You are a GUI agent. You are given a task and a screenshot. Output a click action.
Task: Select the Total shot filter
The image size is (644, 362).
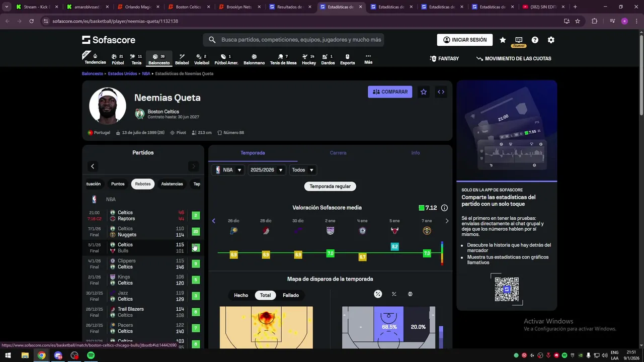pos(265,295)
